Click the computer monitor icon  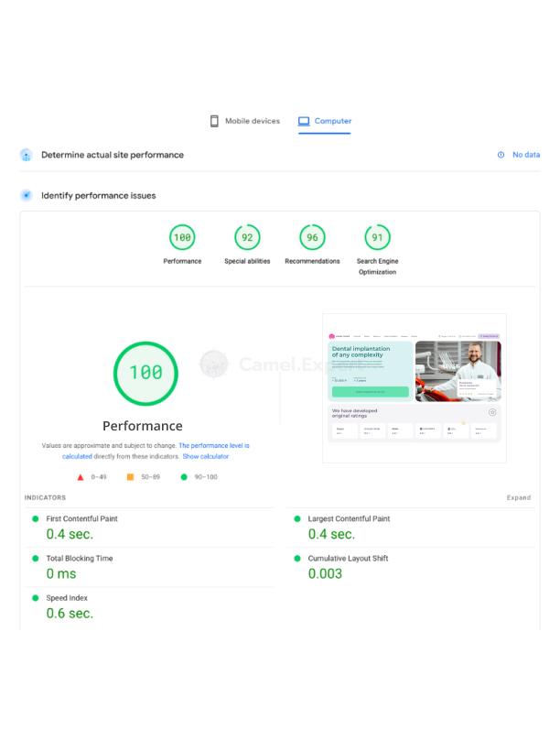[304, 121]
